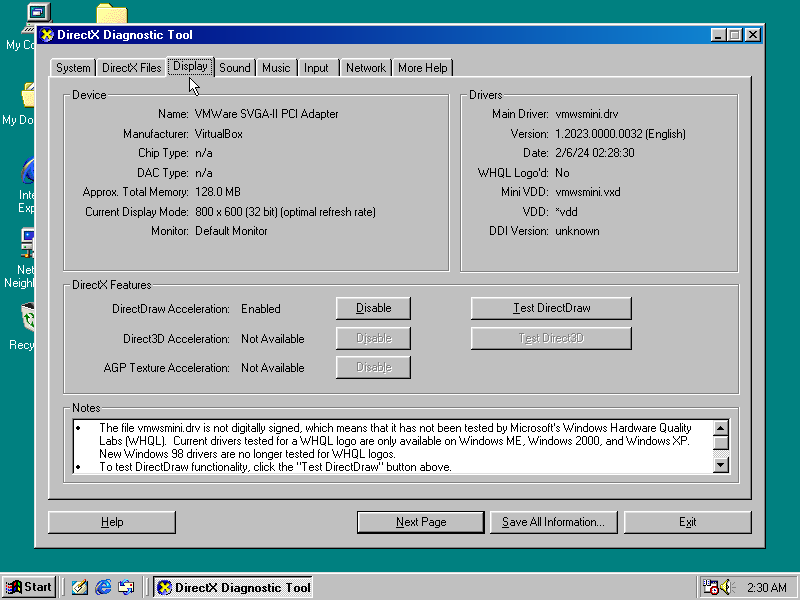The image size is (800, 600).
Task: Select the Internet Explorer desktop icon
Action: point(26,185)
